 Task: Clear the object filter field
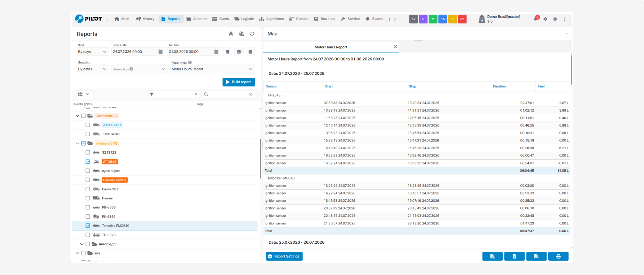coord(196,94)
